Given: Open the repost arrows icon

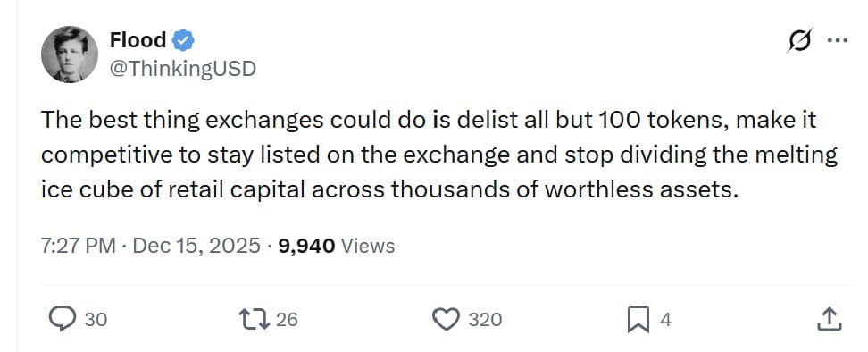Looking at the screenshot, I should (255, 319).
